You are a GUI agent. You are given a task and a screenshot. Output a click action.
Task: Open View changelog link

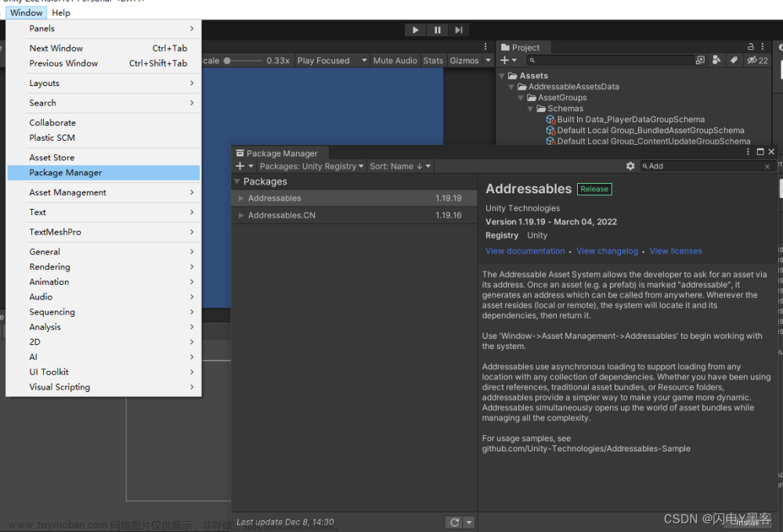click(608, 251)
